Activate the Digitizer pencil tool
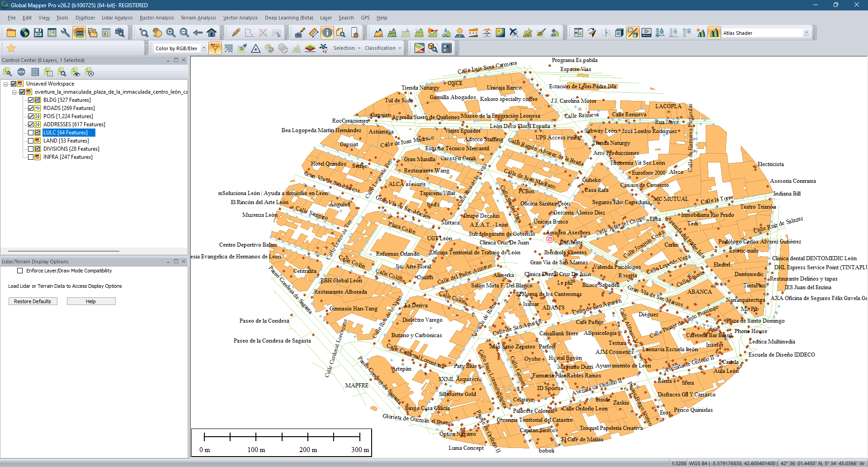 point(236,33)
